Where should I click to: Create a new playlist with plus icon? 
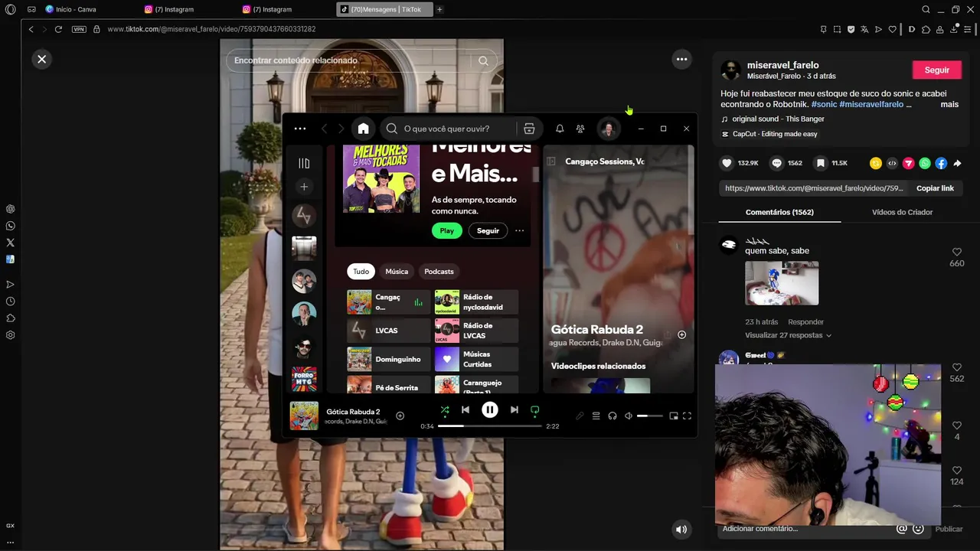pyautogui.click(x=304, y=187)
